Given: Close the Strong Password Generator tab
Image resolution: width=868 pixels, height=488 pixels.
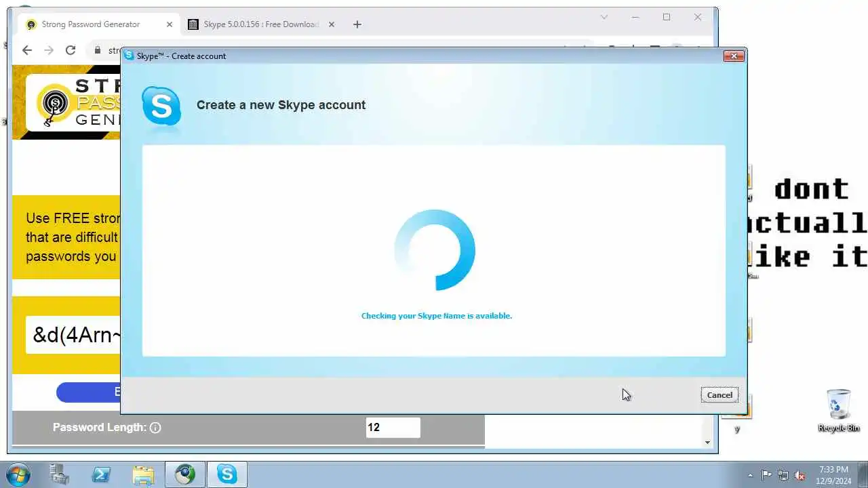Looking at the screenshot, I should [x=170, y=24].
